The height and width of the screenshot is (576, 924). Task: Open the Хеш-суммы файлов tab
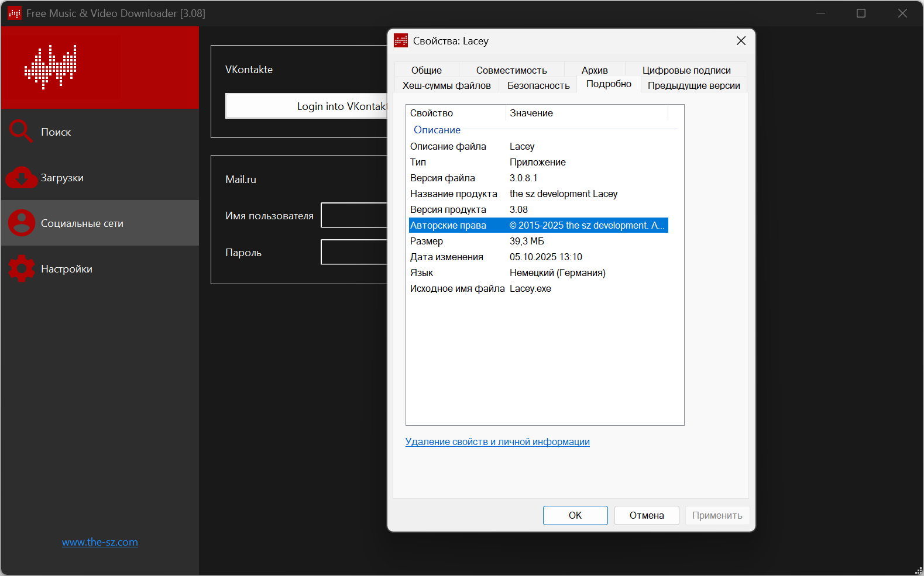(x=446, y=85)
